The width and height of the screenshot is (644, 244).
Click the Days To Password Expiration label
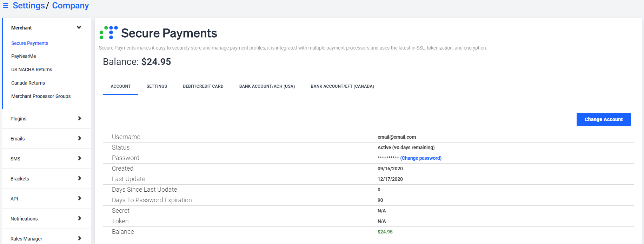pos(152,200)
